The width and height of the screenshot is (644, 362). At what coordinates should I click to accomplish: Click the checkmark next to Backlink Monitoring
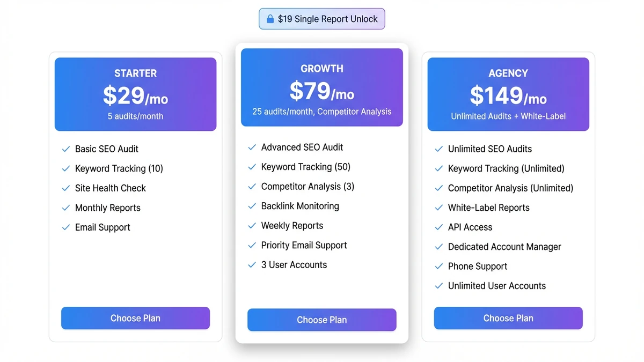[x=252, y=206]
